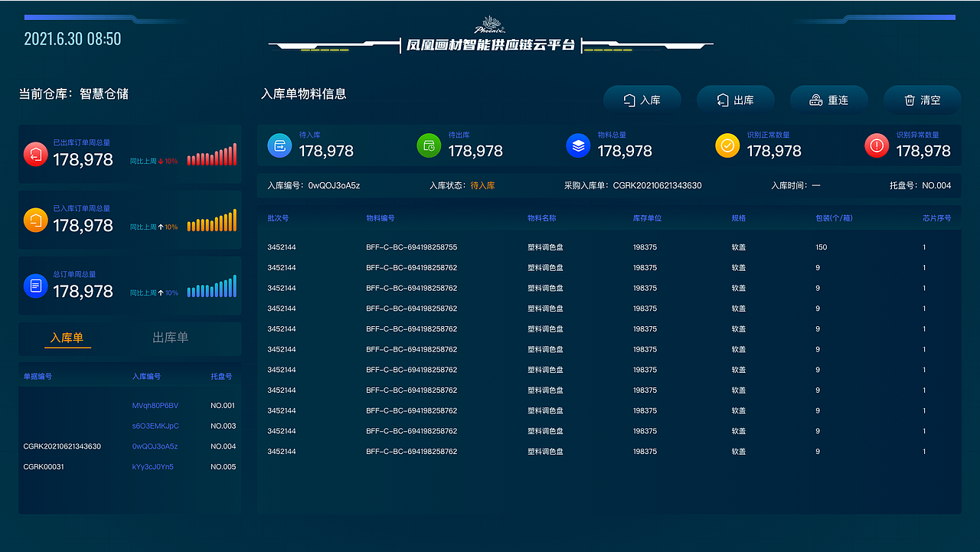The width and height of the screenshot is (980, 552).
Task: Click pallet NO.001 in the list
Action: (x=223, y=406)
